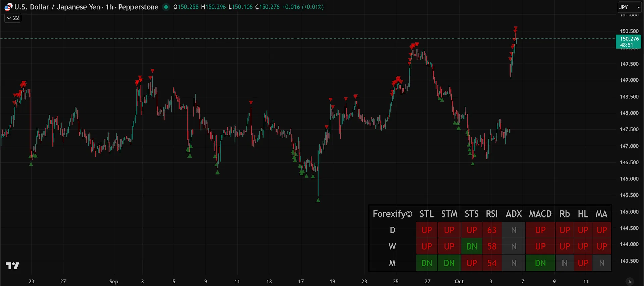
Task: Click the Oct label on time axis
Action: (459, 281)
